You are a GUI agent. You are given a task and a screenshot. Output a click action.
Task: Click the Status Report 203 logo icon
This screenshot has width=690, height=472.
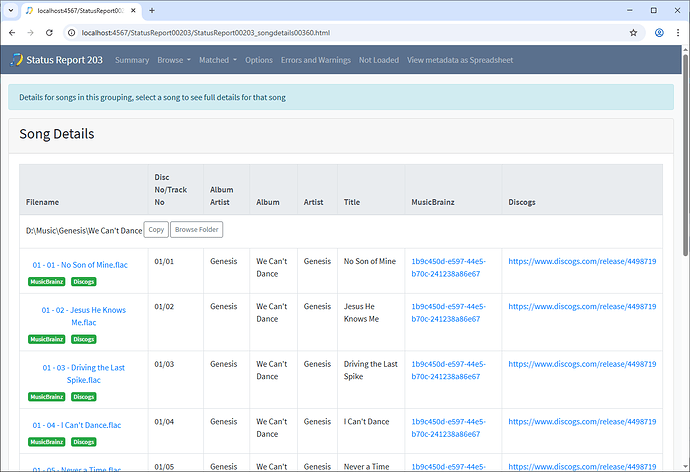pyautogui.click(x=16, y=59)
